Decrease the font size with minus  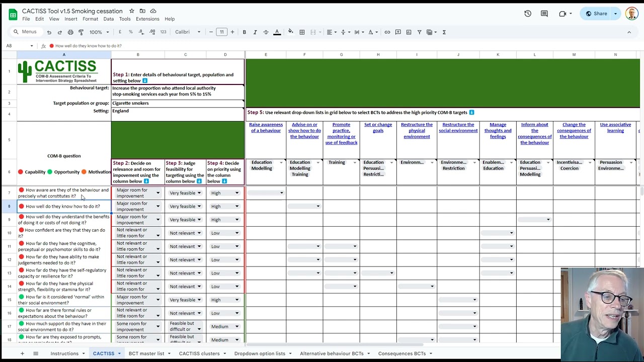tap(211, 32)
